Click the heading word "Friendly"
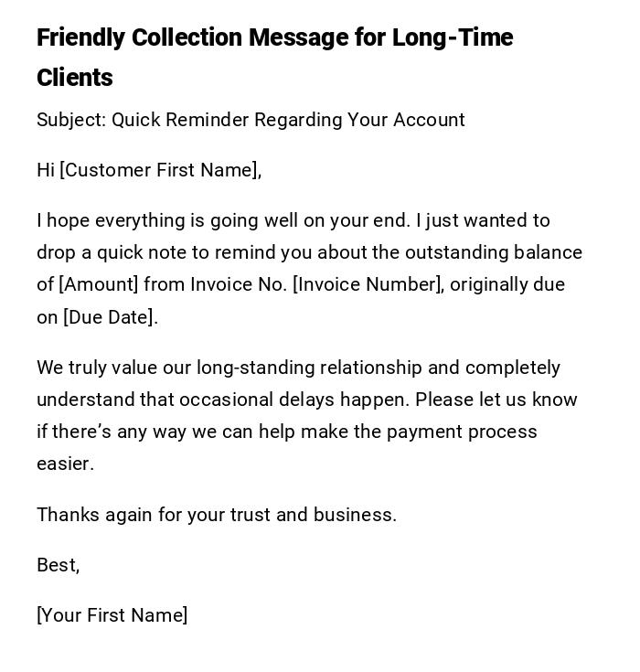This screenshot has width=640, height=672. click(x=80, y=38)
